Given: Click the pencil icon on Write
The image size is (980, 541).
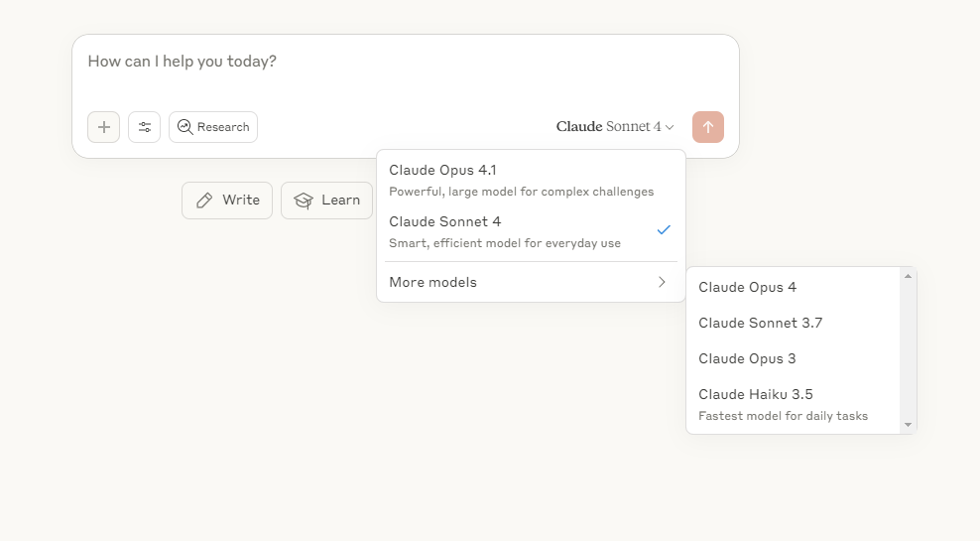Looking at the screenshot, I should pyautogui.click(x=204, y=201).
